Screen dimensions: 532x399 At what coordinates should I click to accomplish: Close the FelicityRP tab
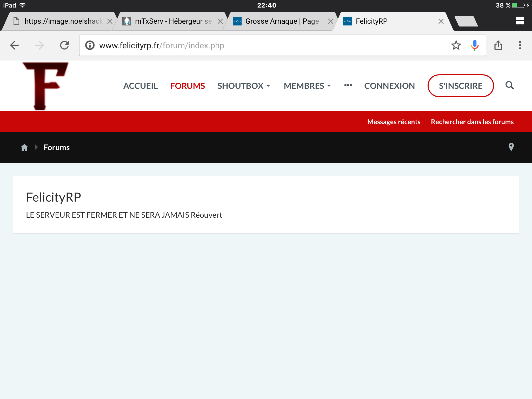pyautogui.click(x=441, y=21)
